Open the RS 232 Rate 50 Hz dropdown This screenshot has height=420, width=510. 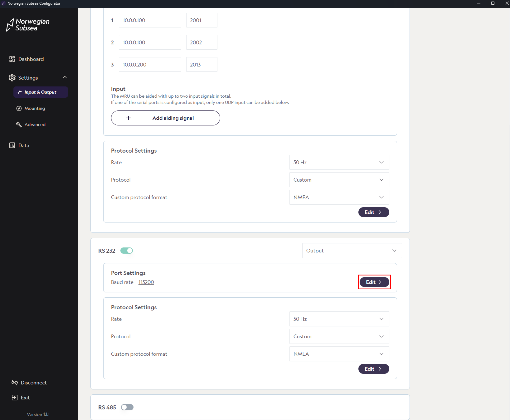[339, 319]
